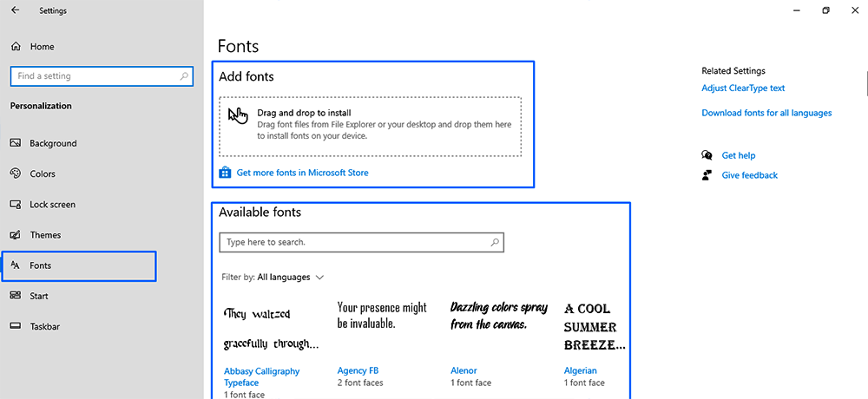The height and width of the screenshot is (399, 868).
Task: Click the Lock screen icon
Action: click(x=16, y=204)
